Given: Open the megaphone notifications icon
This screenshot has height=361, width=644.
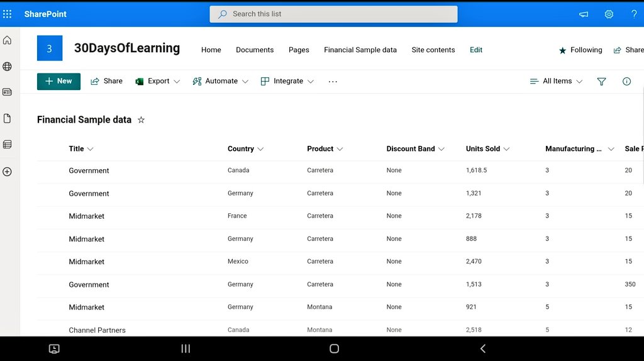Looking at the screenshot, I should 584,14.
